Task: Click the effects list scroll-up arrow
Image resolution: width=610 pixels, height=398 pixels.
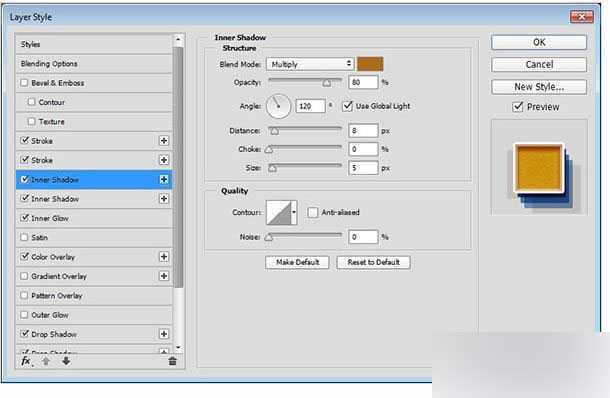Action: tap(178, 39)
